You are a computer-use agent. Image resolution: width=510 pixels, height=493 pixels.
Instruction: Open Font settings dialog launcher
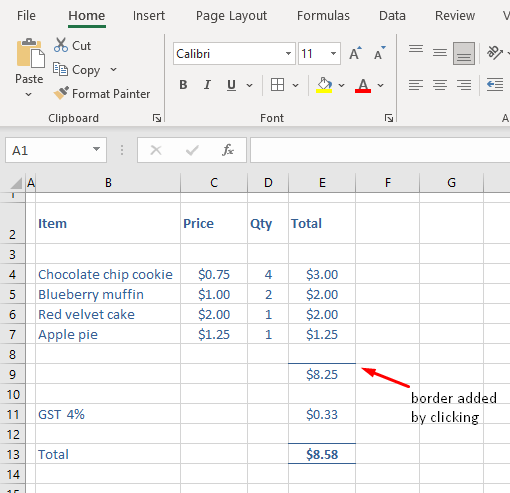coord(388,118)
